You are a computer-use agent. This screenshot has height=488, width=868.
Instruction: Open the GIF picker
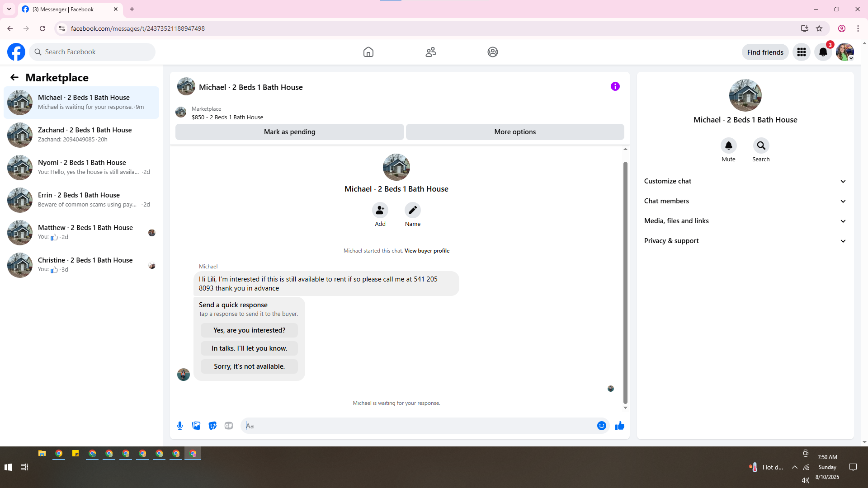[x=229, y=426]
